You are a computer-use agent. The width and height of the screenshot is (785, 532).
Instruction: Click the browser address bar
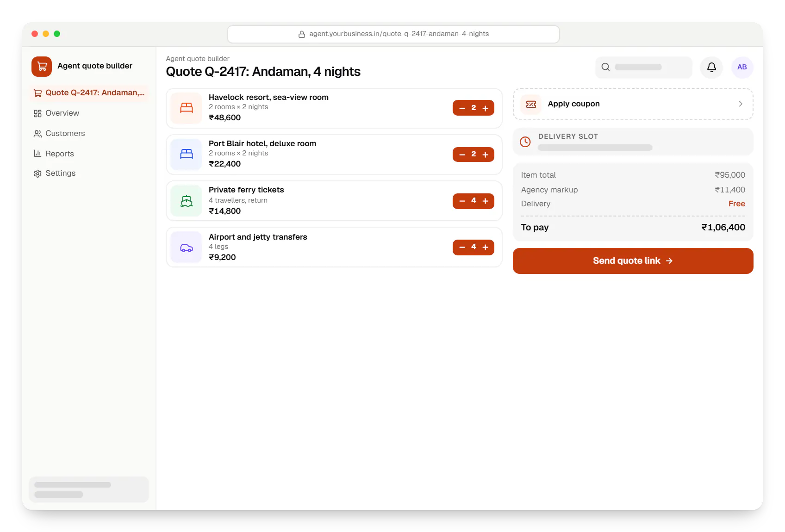pyautogui.click(x=393, y=34)
